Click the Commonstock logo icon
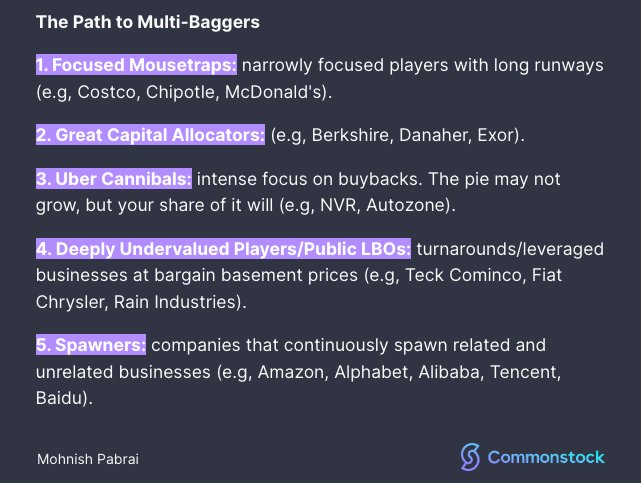641x483 pixels. pyautogui.click(x=470, y=457)
